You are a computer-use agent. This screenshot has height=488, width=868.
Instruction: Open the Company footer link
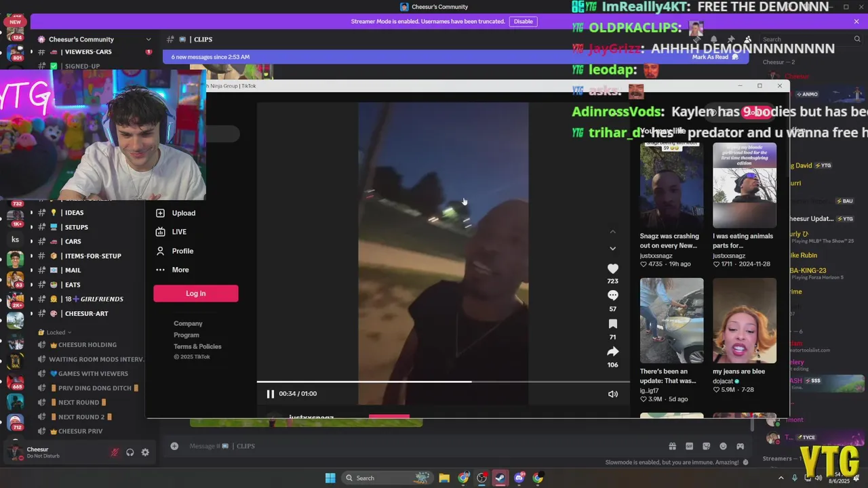pos(188,323)
